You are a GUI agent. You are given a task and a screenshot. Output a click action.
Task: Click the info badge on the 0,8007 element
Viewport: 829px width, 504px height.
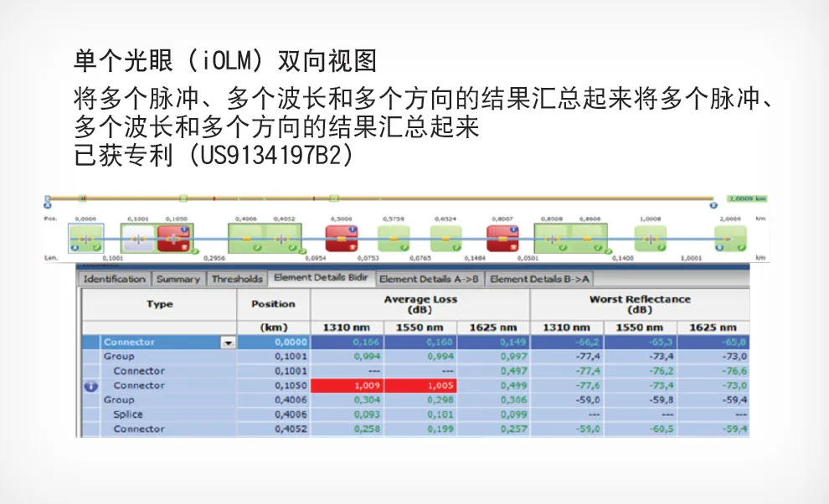coord(512,229)
